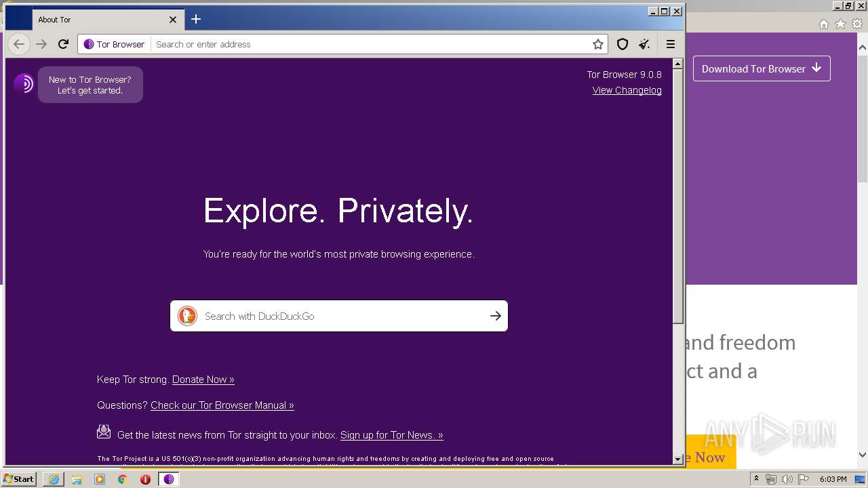868x488 pixels.
Task: Reload the current page
Action: [63, 44]
